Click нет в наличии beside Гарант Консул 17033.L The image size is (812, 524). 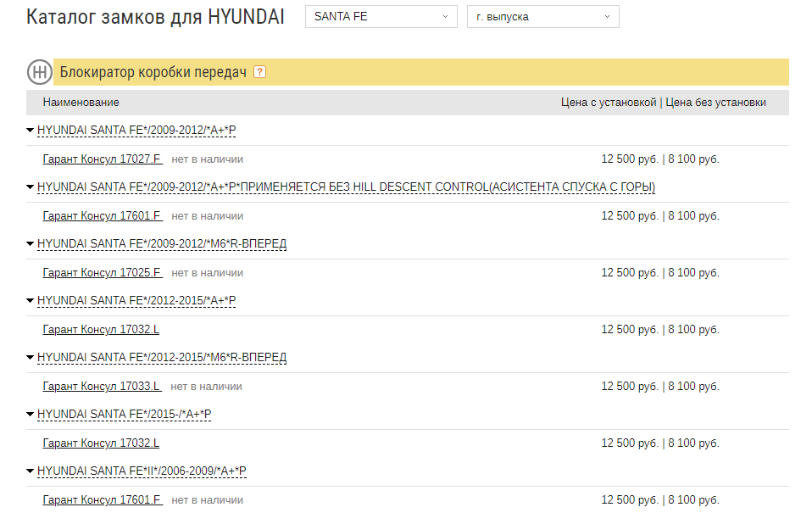point(206,387)
